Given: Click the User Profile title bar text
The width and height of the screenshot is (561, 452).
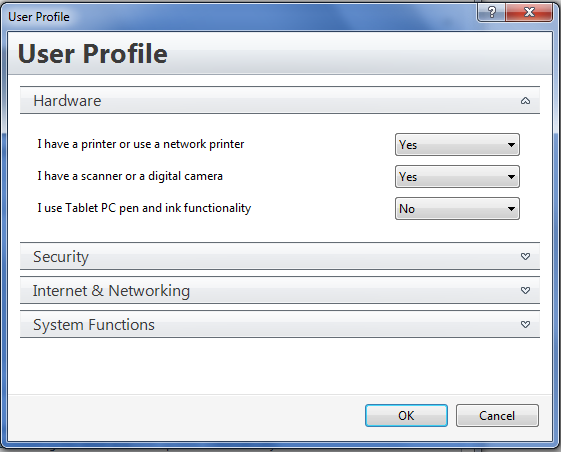Looking at the screenshot, I should coord(39,17).
